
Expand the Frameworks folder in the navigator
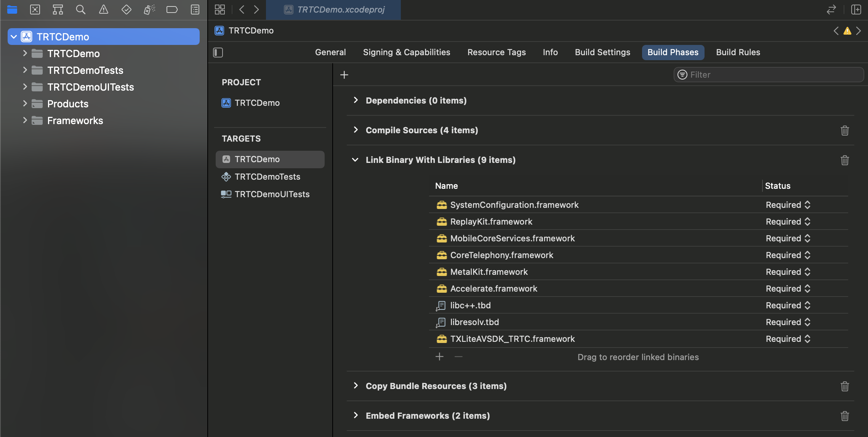point(25,121)
